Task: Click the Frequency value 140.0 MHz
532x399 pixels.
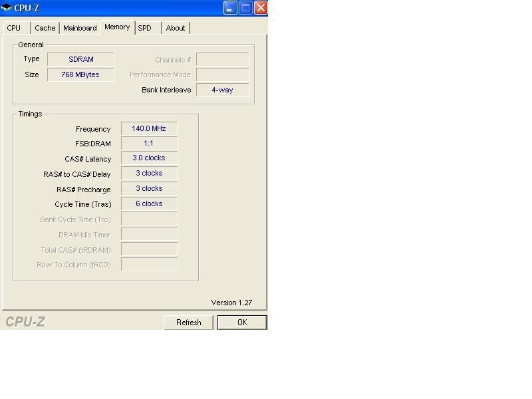Action: [x=149, y=128]
